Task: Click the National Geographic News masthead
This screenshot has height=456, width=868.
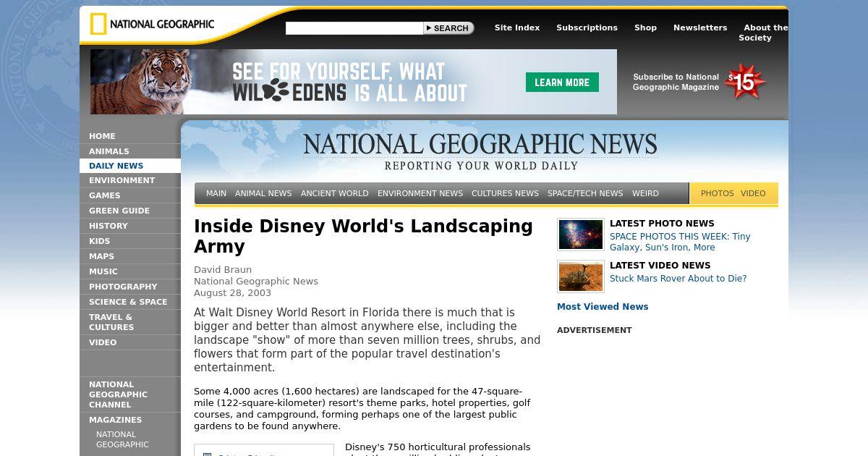Action: point(480,151)
